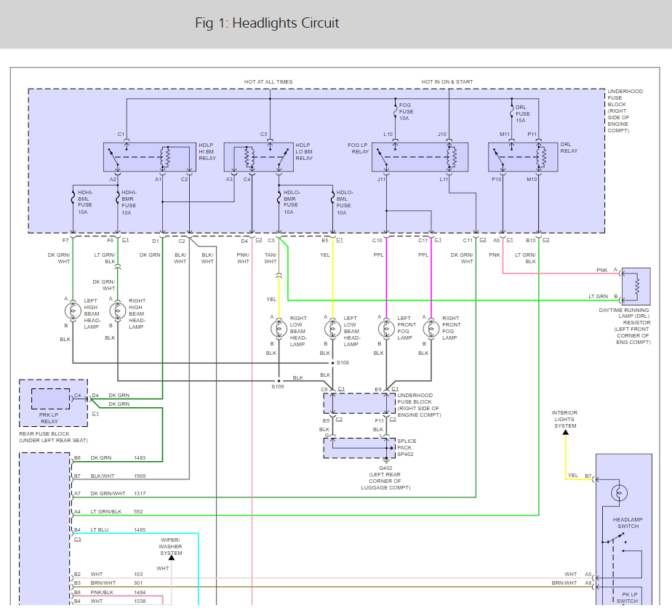The width and height of the screenshot is (672, 616).
Task: Click the FOG FUSE 10A fuse symbol
Action: tap(396, 111)
